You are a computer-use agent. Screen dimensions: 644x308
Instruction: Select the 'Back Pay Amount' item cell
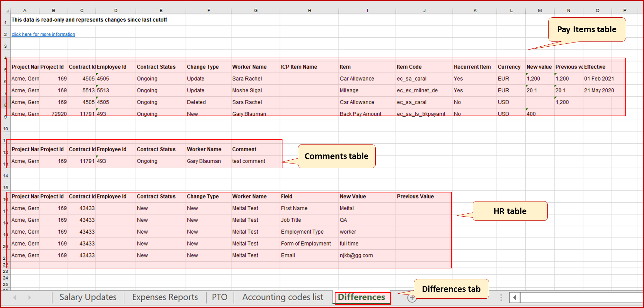[360, 114]
